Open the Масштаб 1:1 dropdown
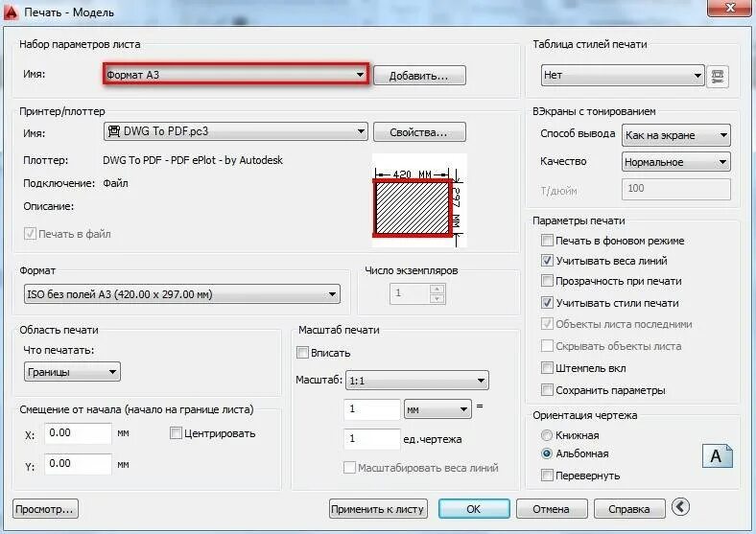The image size is (756, 534). click(x=417, y=381)
